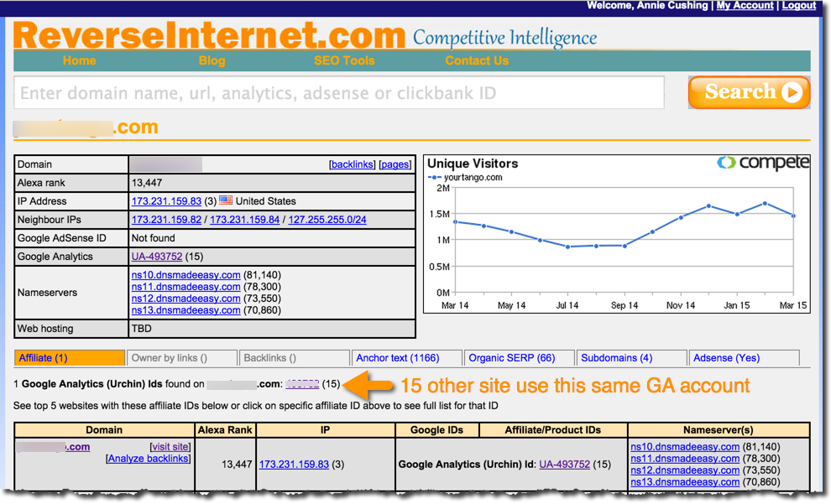Screen dimensions: 831x504
Task: Click the Compete logo on the chart
Action: click(x=763, y=163)
